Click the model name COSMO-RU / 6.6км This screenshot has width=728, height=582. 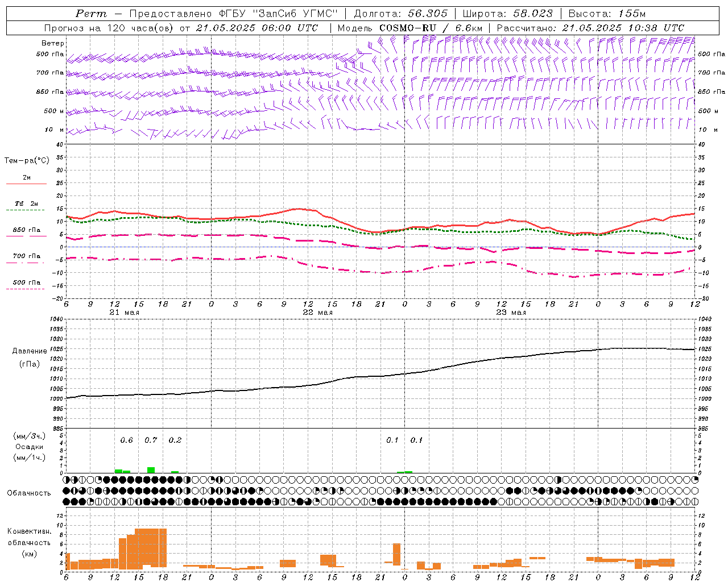coord(431,28)
